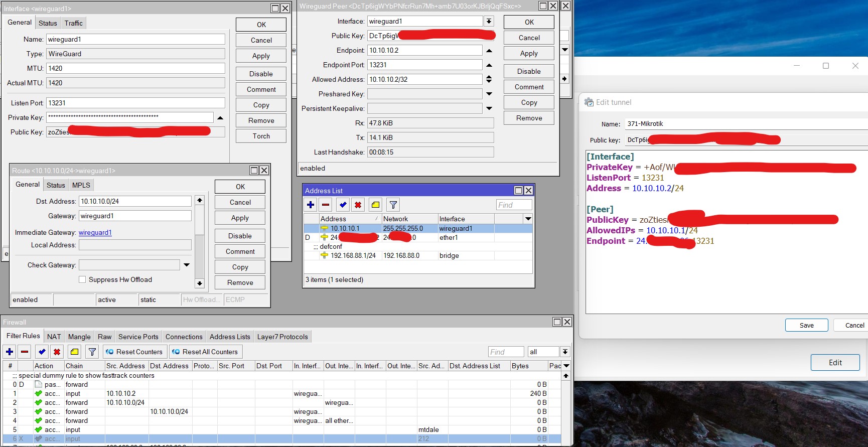Click the Find field in Address List
This screenshot has height=447, width=868.
coord(514,205)
